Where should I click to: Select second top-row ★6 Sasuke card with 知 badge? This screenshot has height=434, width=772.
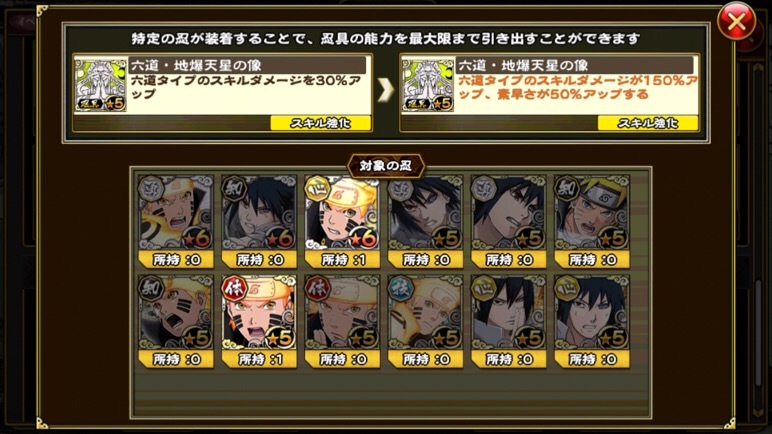(259, 221)
